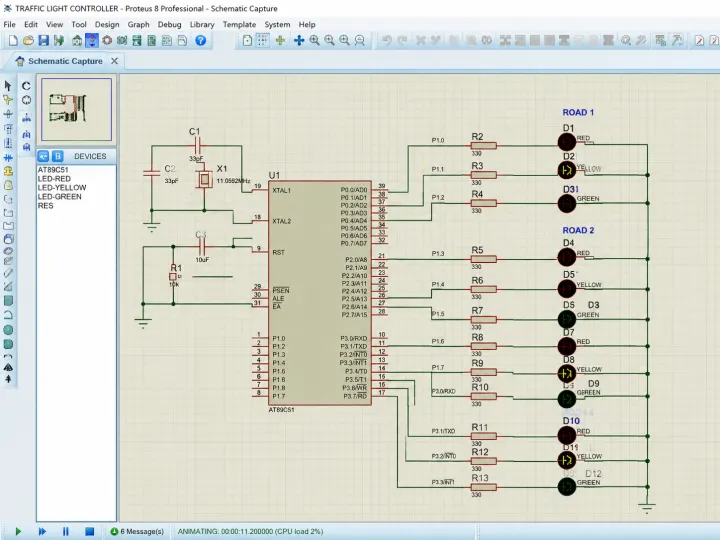The height and width of the screenshot is (540, 720).
Task: Open the File menu
Action: [9, 24]
